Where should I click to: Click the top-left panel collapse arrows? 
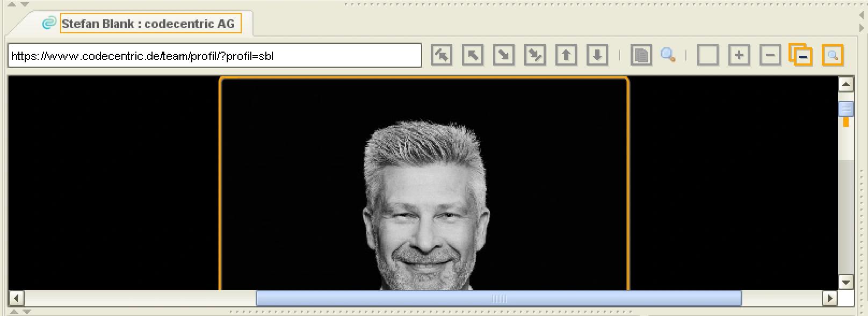[18, 4]
